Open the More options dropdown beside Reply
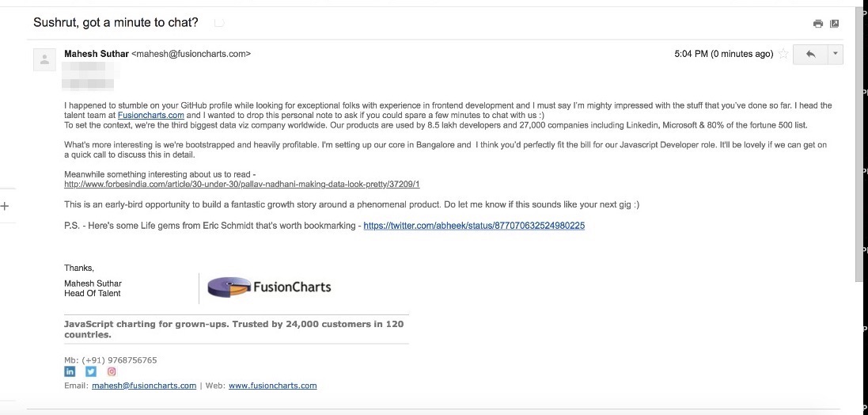The image size is (868, 415). [836, 54]
